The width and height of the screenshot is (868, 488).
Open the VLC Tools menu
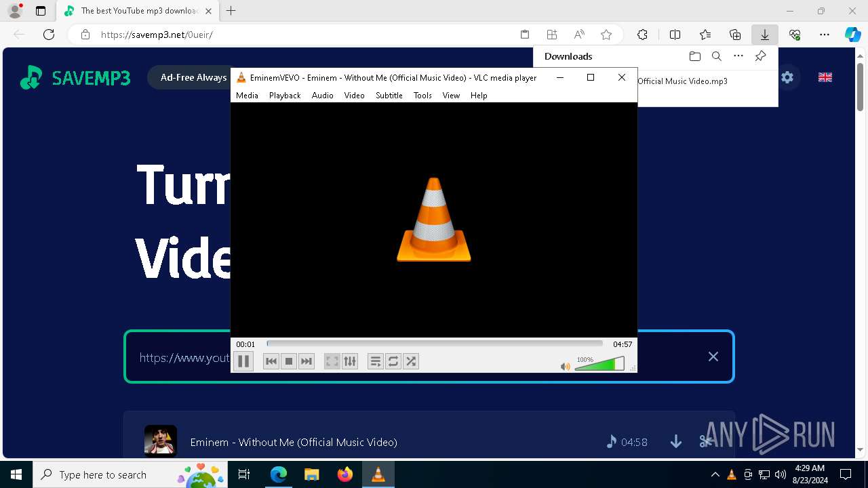tap(422, 96)
